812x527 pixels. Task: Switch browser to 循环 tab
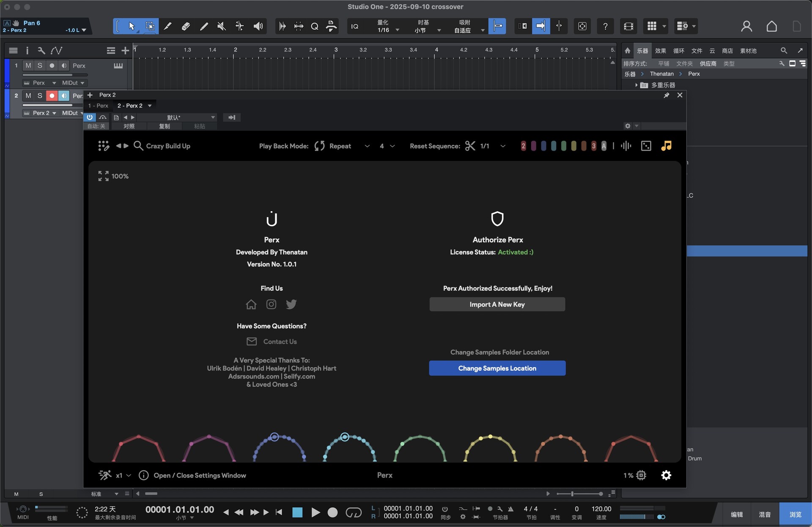tap(678, 51)
